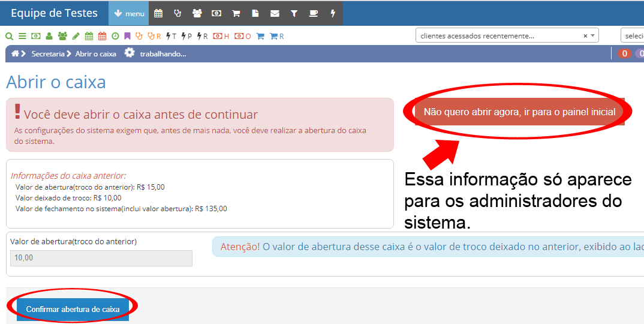
Task: Open the envelope mail icon
Action: [x=275, y=13]
